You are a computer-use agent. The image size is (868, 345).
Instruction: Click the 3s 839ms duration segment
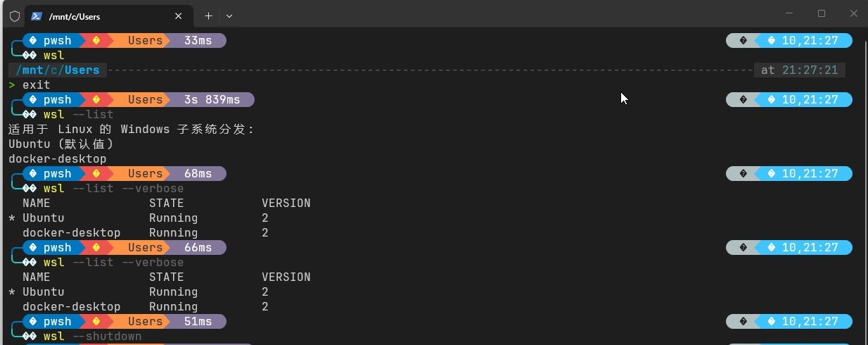pyautogui.click(x=211, y=100)
